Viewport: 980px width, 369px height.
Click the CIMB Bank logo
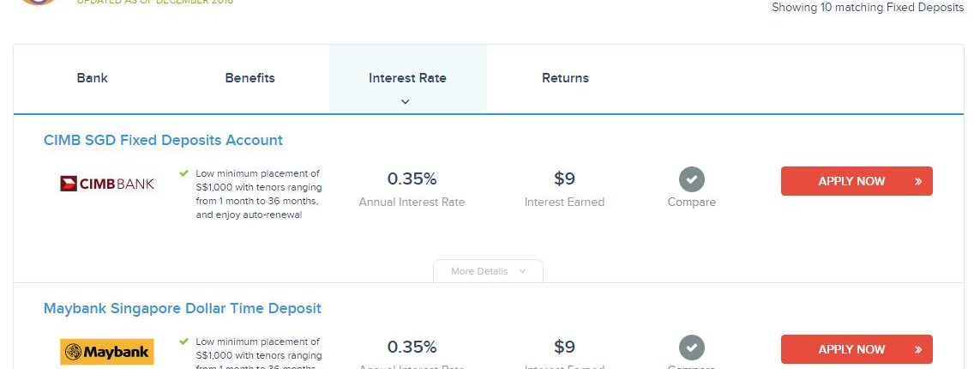pos(107,183)
